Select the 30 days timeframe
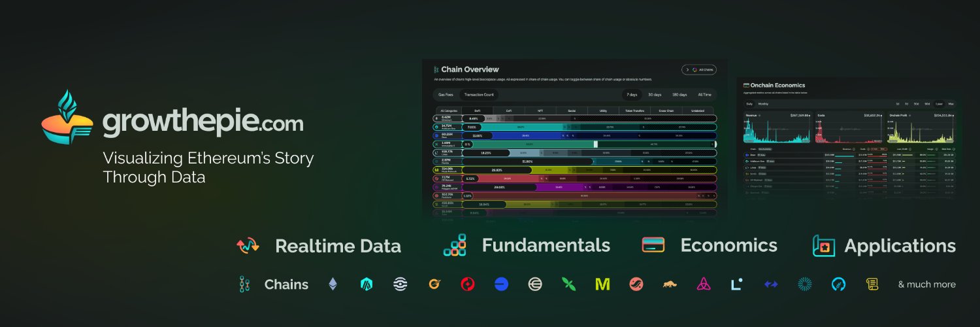Screen dimensions: 980x327 pyautogui.click(x=655, y=95)
